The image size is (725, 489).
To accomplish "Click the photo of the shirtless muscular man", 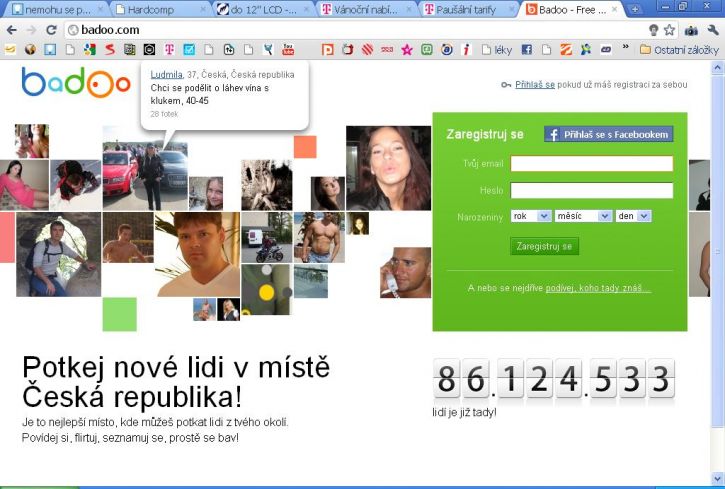I will click(319, 237).
